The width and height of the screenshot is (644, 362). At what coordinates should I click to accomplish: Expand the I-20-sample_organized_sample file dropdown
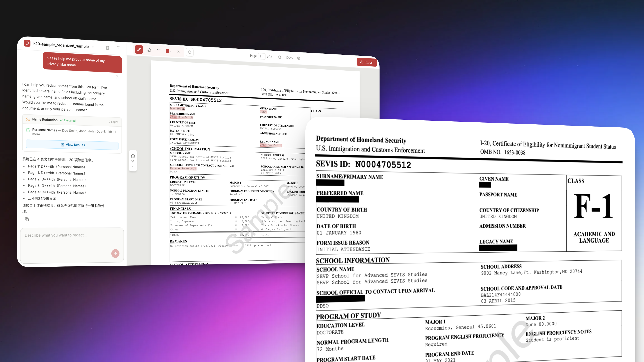point(93,47)
